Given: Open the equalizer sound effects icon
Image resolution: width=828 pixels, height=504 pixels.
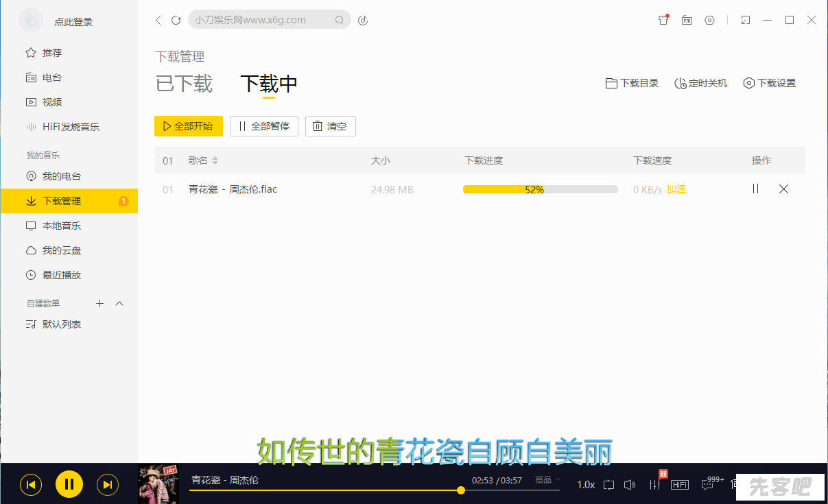Looking at the screenshot, I should 654,485.
